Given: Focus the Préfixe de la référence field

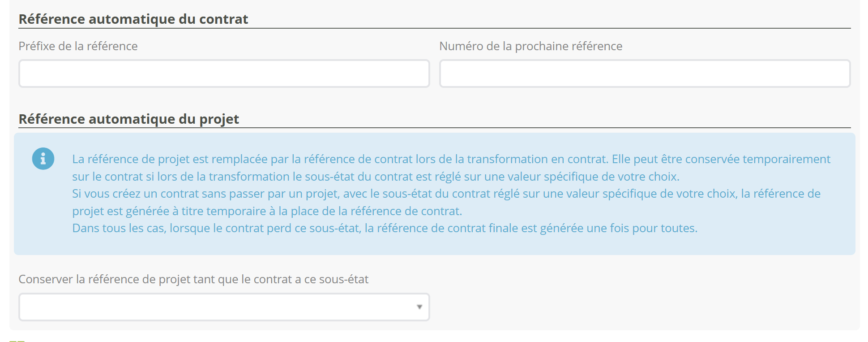Looking at the screenshot, I should pos(224,74).
